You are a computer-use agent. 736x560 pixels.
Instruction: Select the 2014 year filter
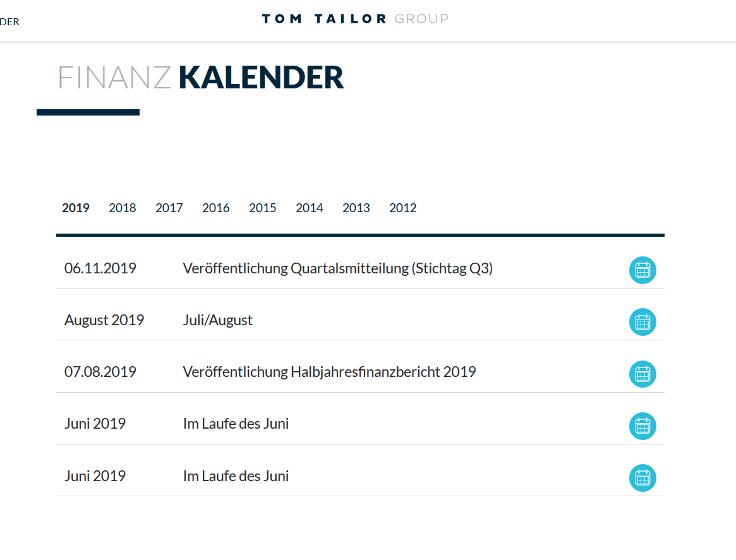(x=310, y=208)
